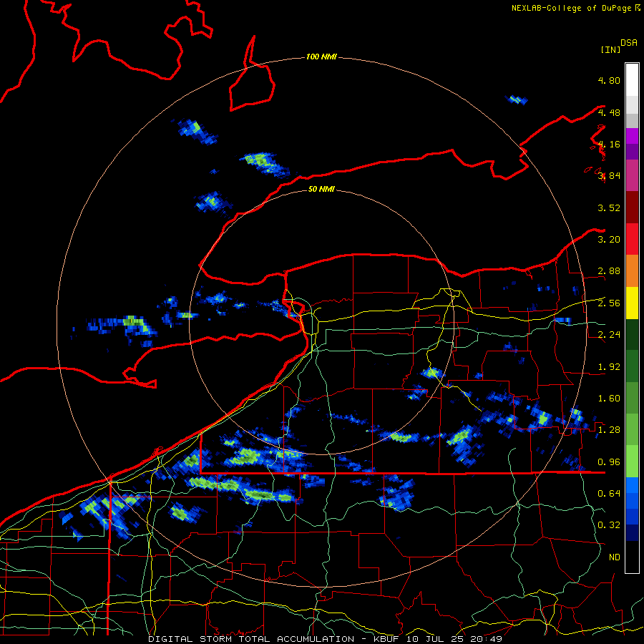Image resolution: width=644 pixels, height=644 pixels.
Task: Click the ND legend label
Action: (x=615, y=557)
